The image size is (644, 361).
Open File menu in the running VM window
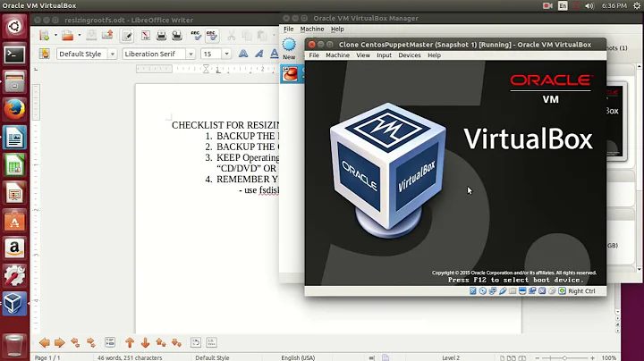(314, 55)
